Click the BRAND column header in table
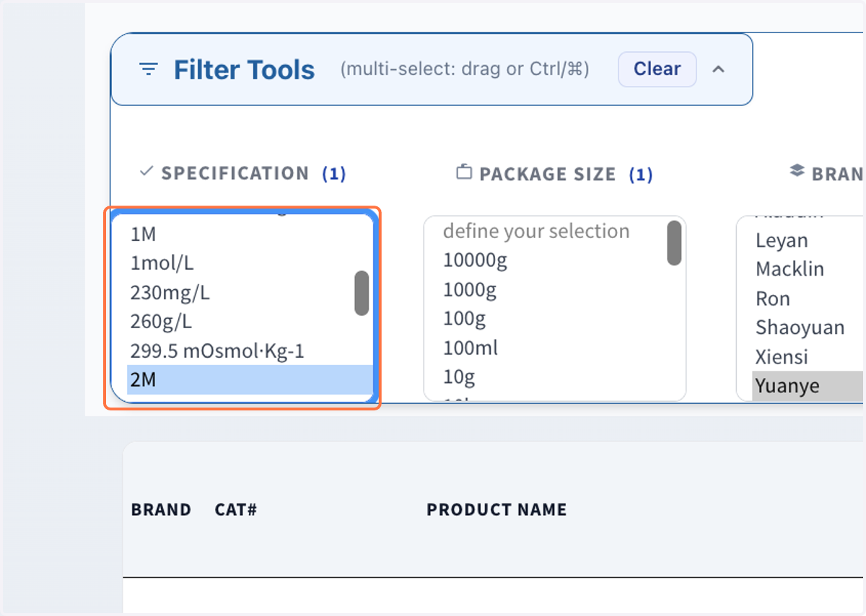This screenshot has width=866, height=616. [161, 510]
